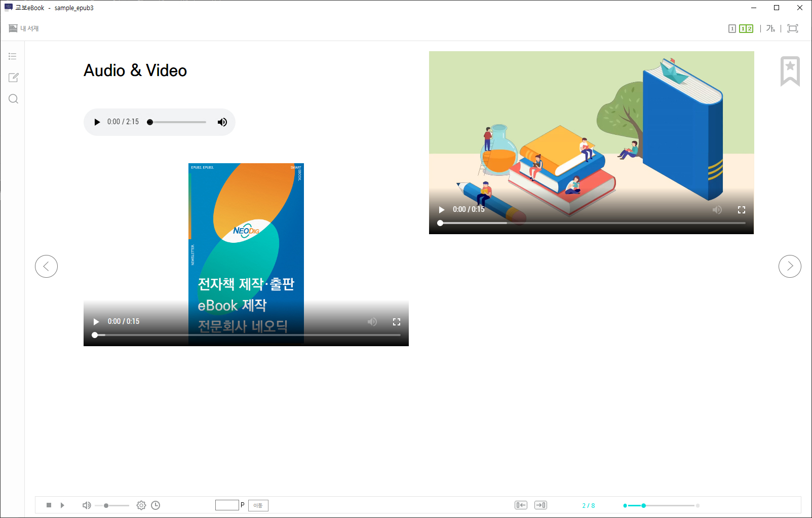
Task: Click the Audio & Video heading
Action: tap(135, 70)
